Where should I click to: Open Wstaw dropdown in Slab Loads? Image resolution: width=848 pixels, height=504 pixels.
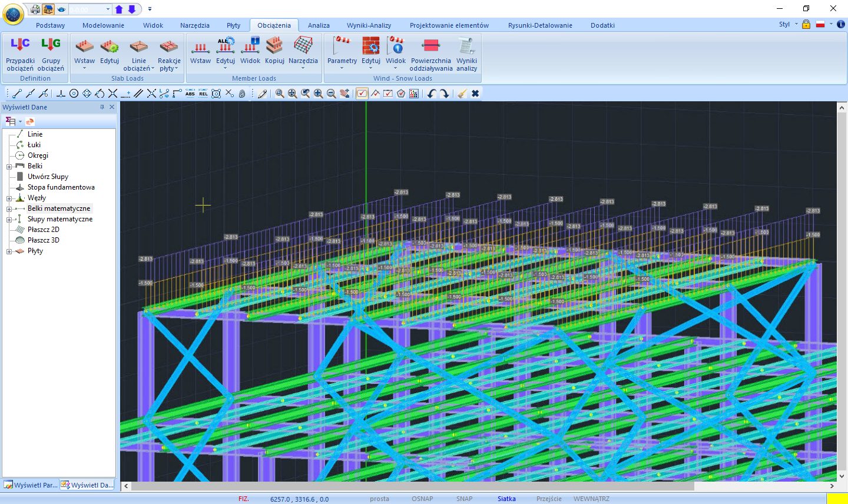click(84, 68)
